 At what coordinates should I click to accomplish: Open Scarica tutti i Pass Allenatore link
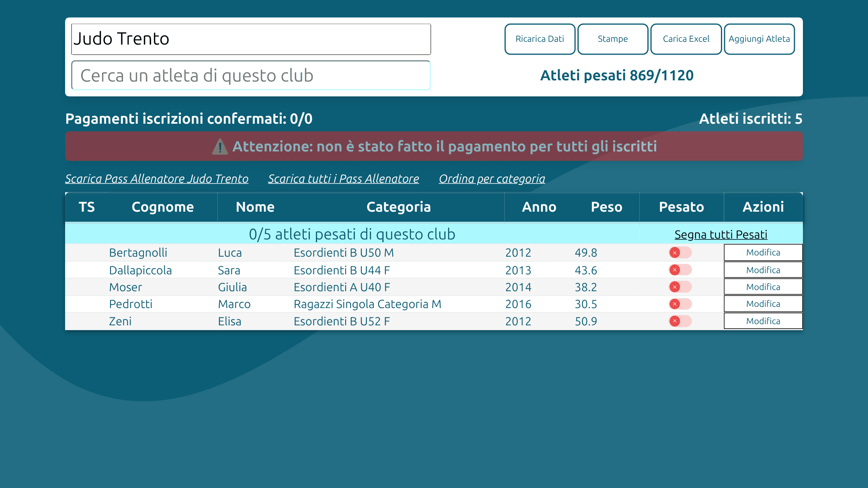click(344, 179)
